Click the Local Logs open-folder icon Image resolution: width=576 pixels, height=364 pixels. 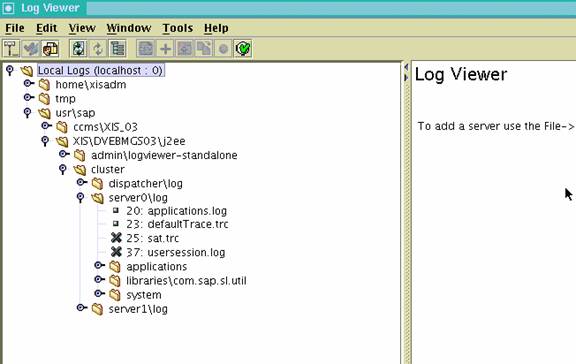pyautogui.click(x=26, y=71)
